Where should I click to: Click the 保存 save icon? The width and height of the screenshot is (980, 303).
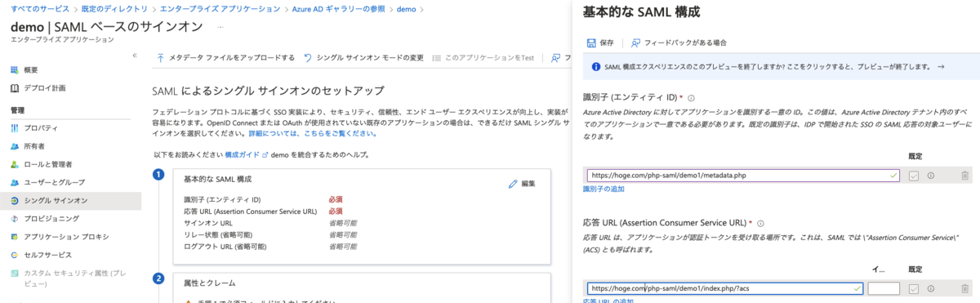(591, 42)
